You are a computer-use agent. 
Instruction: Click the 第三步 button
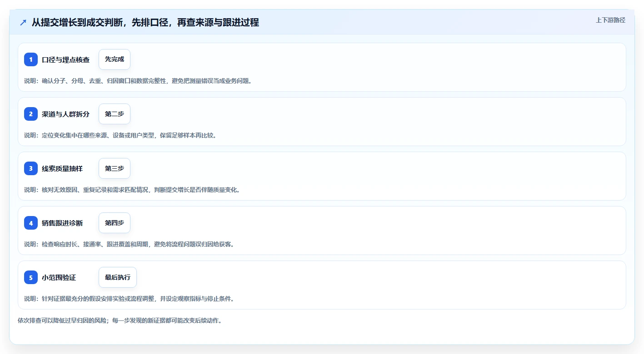pyautogui.click(x=115, y=168)
